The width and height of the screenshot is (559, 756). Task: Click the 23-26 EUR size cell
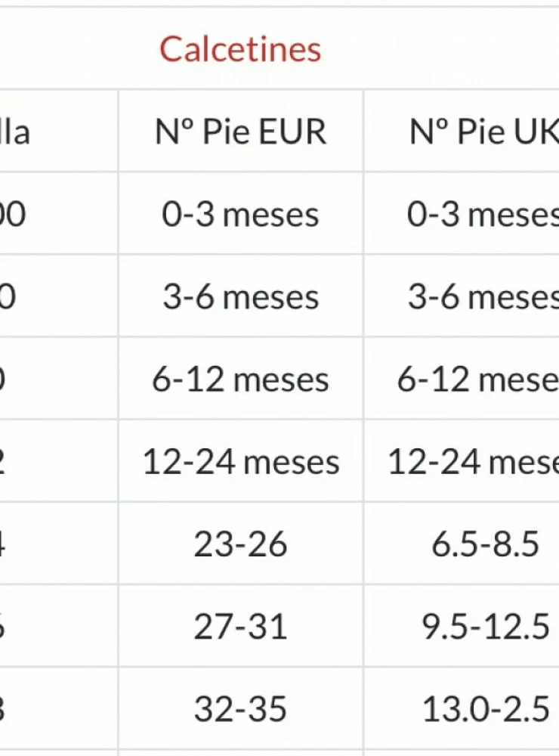click(x=240, y=544)
